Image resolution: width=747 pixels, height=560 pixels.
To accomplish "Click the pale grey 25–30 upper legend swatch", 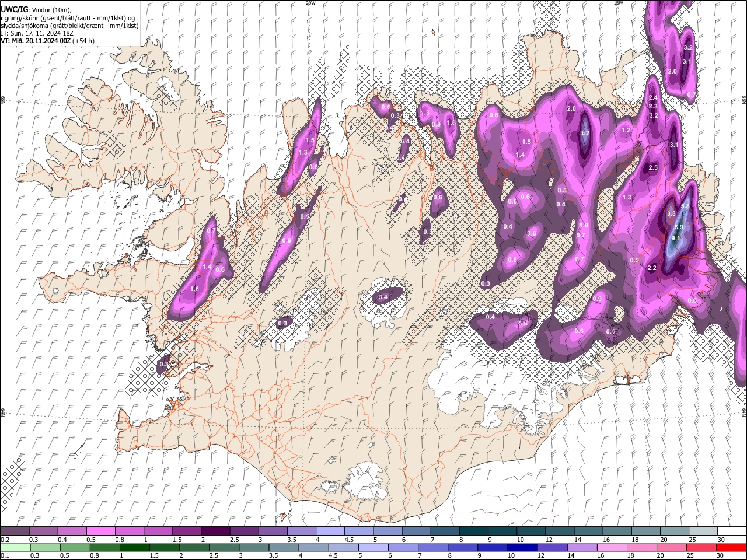I will click(x=703, y=531).
